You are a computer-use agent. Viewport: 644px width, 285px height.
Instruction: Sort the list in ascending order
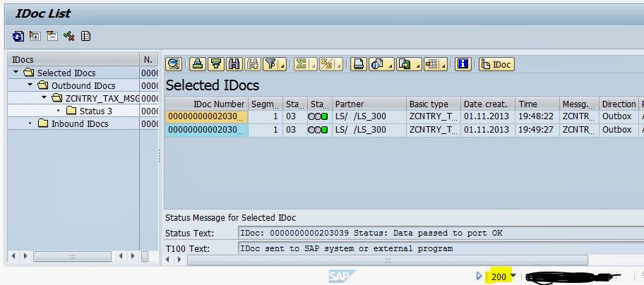[198, 64]
